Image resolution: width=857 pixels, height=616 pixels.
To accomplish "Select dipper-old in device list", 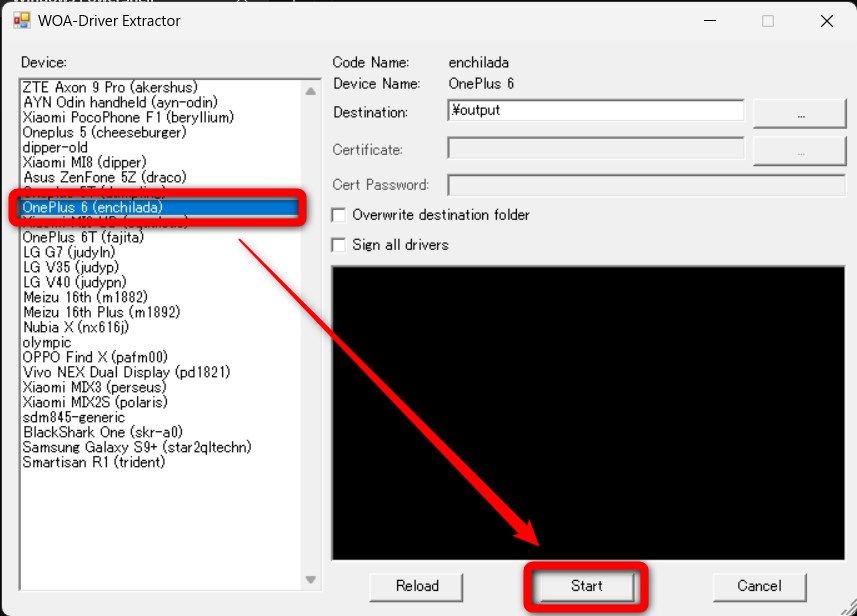I will 55,148.
